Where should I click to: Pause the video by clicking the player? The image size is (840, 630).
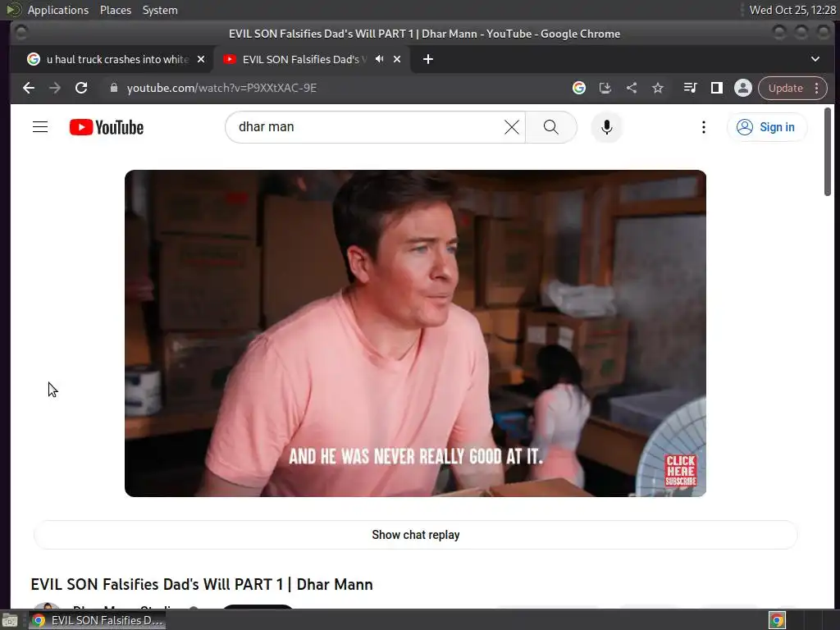pyautogui.click(x=415, y=333)
